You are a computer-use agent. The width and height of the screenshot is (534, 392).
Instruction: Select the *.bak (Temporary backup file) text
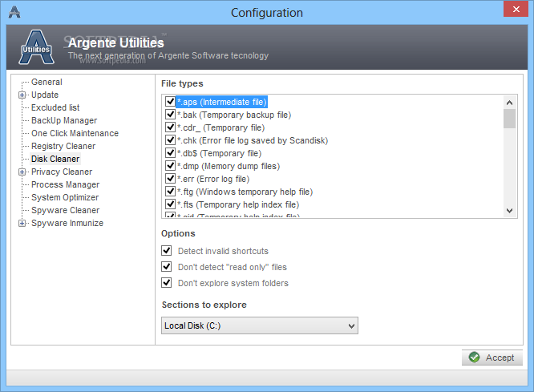[234, 115]
